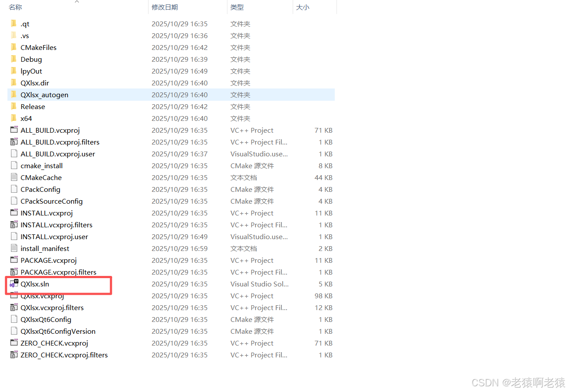
Task: Select the QXlsx_autogen folder name
Action: 44,95
